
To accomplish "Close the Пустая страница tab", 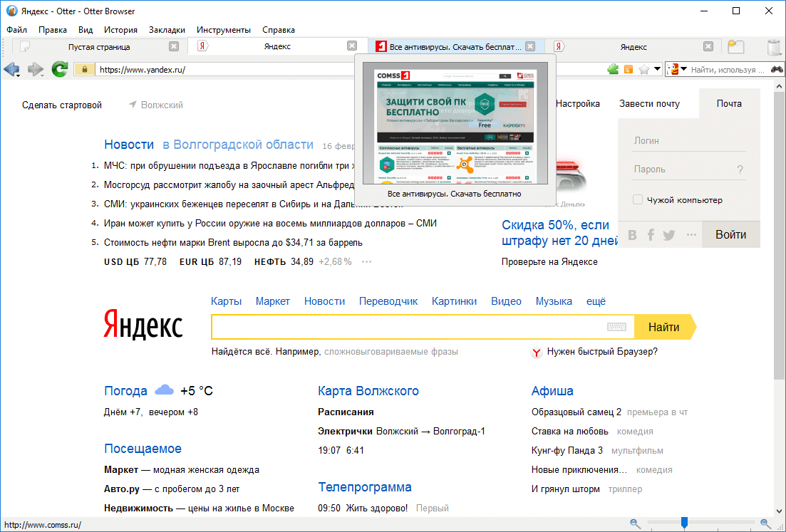I will tap(173, 46).
